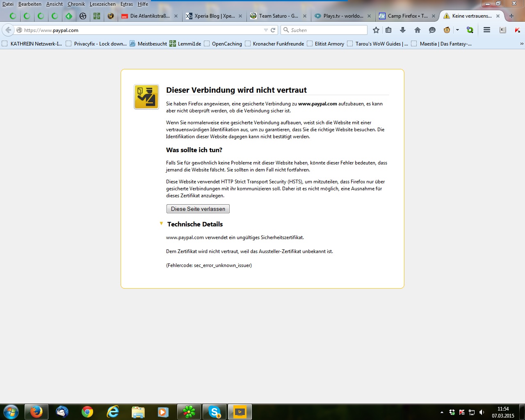Click the globe site identity icon

tap(19, 30)
